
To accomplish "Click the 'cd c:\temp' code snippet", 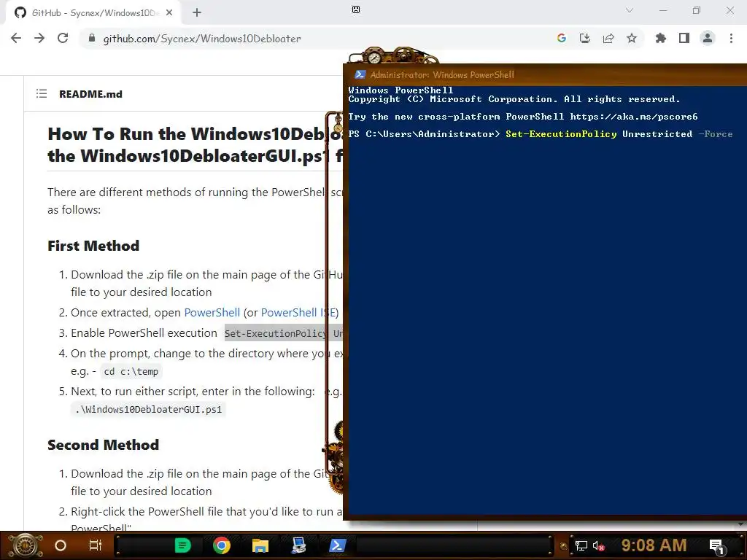I will (131, 371).
